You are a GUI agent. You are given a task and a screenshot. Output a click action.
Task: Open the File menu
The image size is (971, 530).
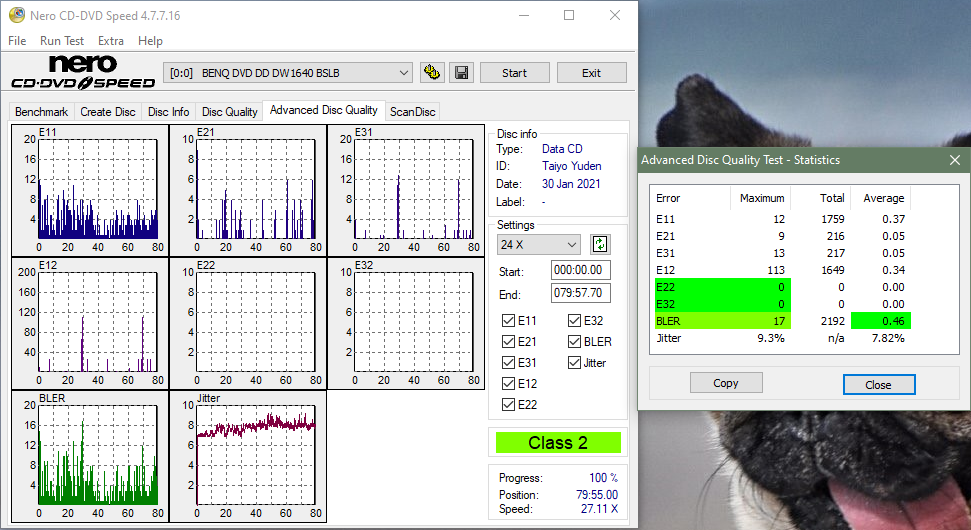click(x=17, y=41)
